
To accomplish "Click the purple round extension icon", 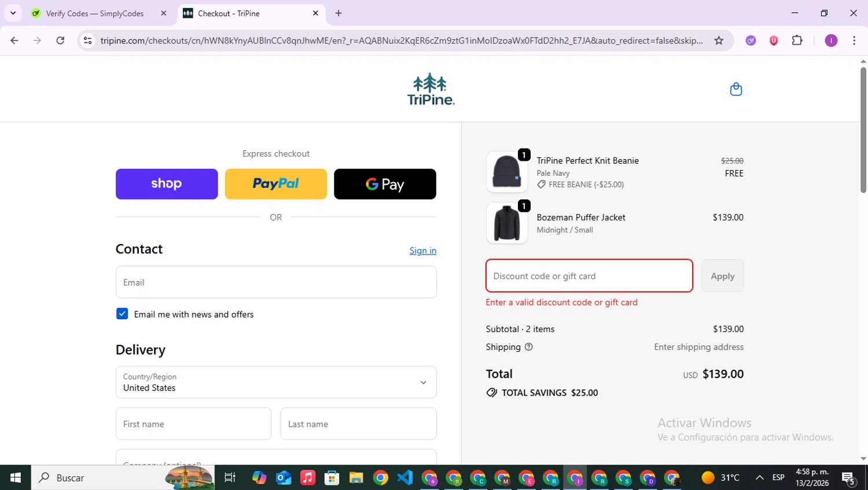I will pos(751,40).
